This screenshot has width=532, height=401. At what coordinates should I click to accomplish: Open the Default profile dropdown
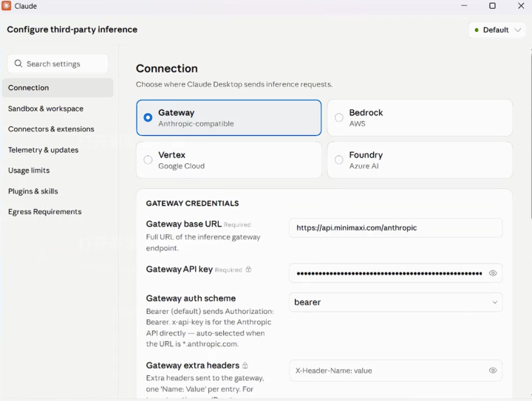(x=497, y=30)
